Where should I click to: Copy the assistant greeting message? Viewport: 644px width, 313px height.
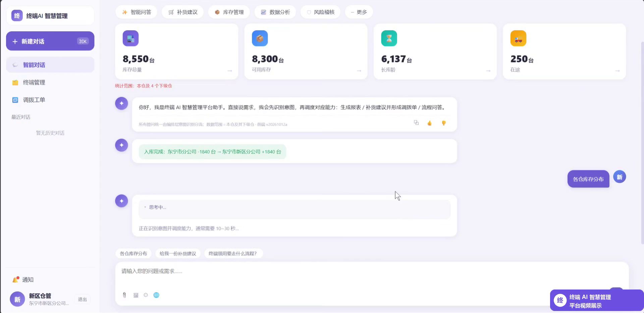pyautogui.click(x=416, y=123)
